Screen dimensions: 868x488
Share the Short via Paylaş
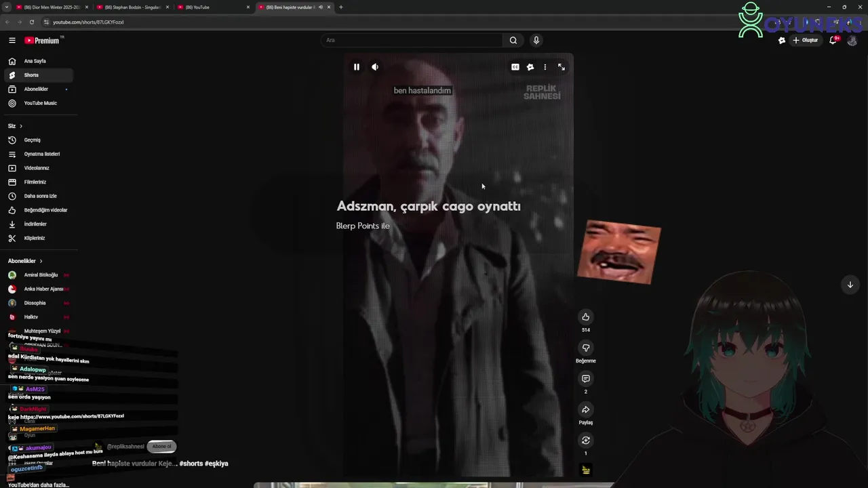pyautogui.click(x=586, y=409)
